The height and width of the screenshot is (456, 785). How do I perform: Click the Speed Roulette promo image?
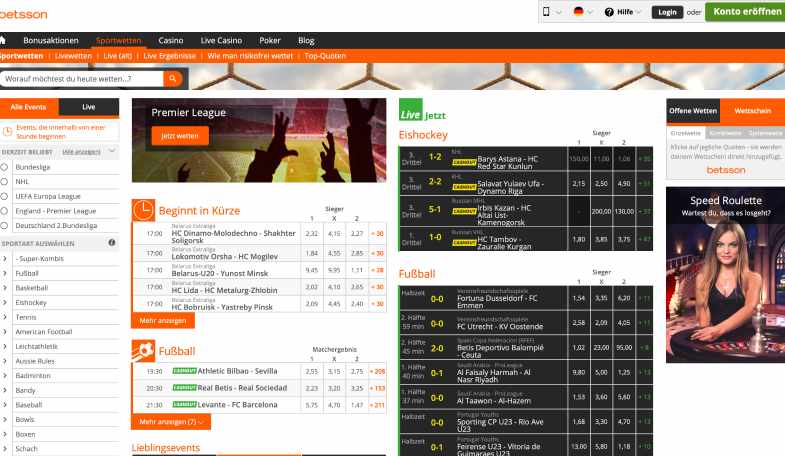(x=725, y=275)
